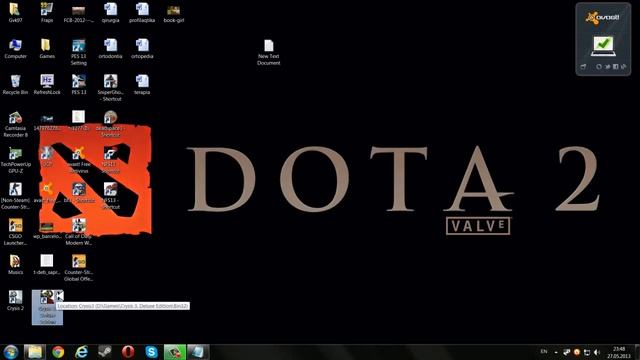Select the Crysis 2 shortcut
Image resolution: width=640 pixels, height=360 pixels.
pos(15,300)
